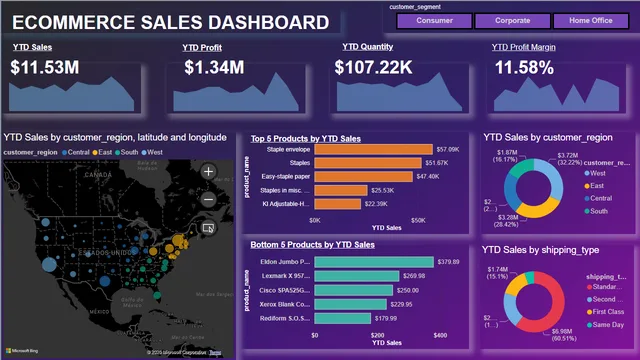Click the Bottom 5 Products by YTD Sales title
The height and width of the screenshot is (360, 640).
(313, 245)
